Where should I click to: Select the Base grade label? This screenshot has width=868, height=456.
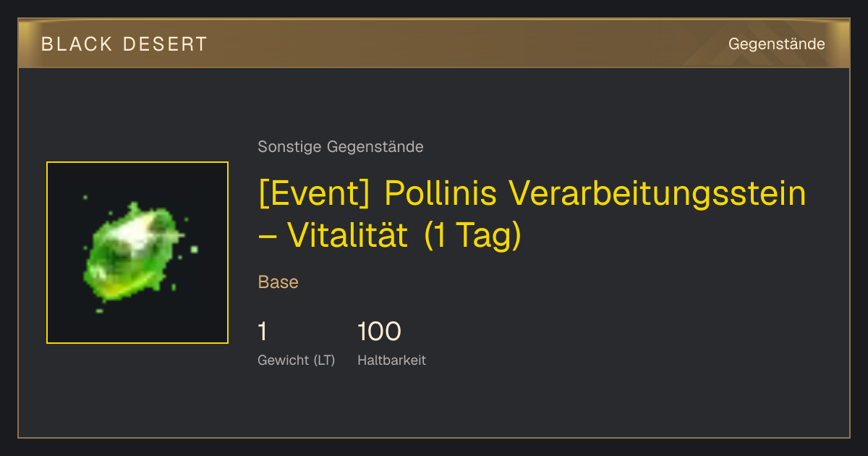click(278, 282)
